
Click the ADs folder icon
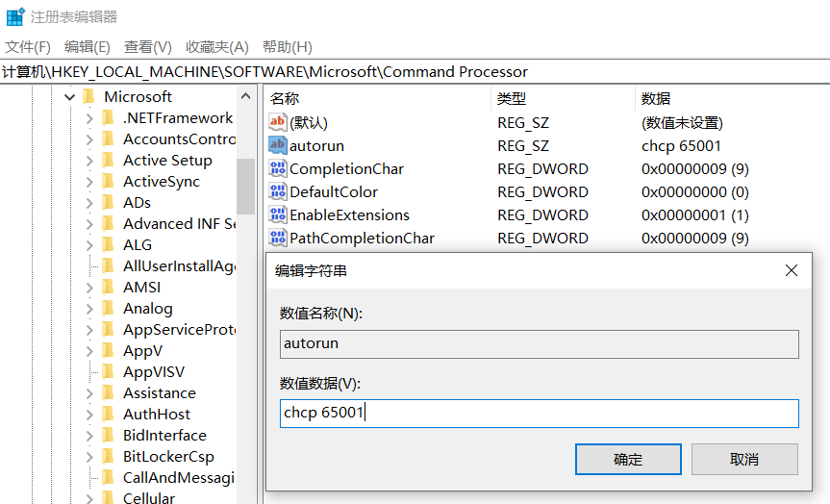click(108, 202)
